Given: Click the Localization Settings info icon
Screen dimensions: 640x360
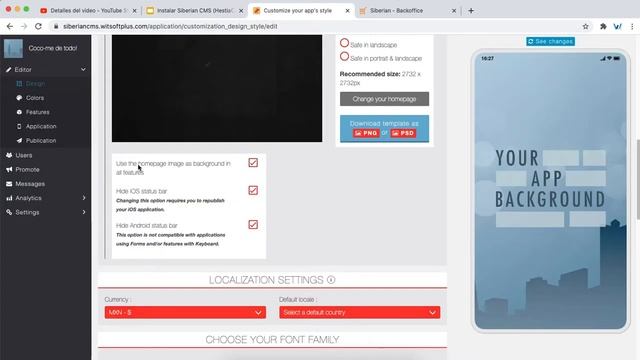Looking at the screenshot, I should coord(331,280).
